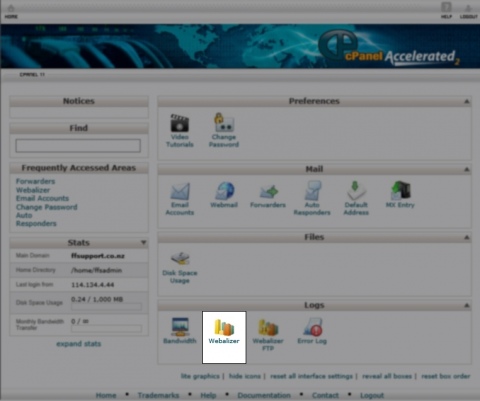Open the Video Tutorials icon
The image size is (480, 401).
180,131
